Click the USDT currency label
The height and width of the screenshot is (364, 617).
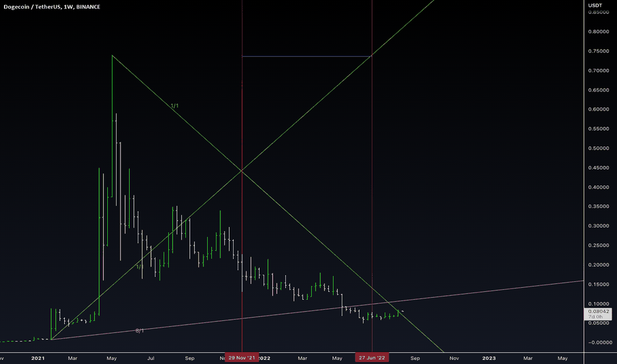pos(595,5)
